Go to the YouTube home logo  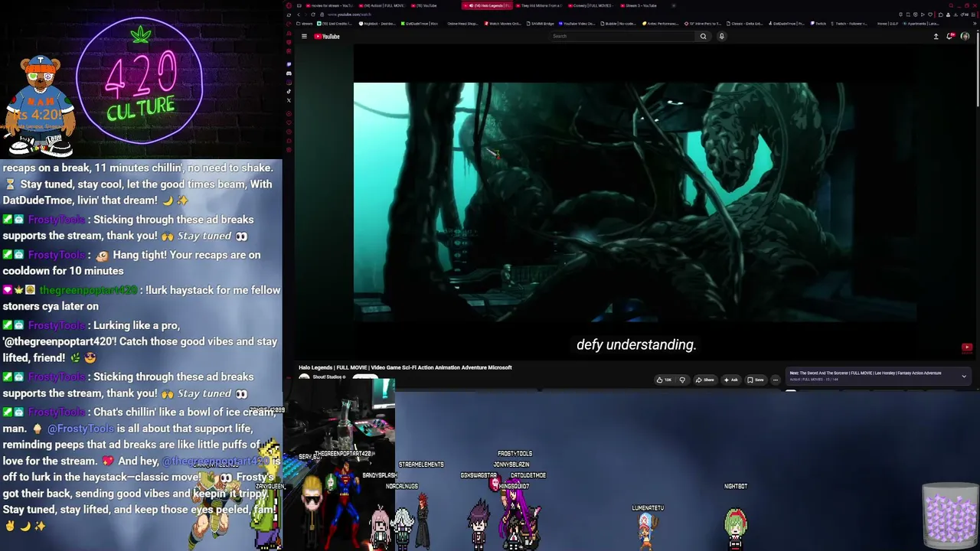327,36
